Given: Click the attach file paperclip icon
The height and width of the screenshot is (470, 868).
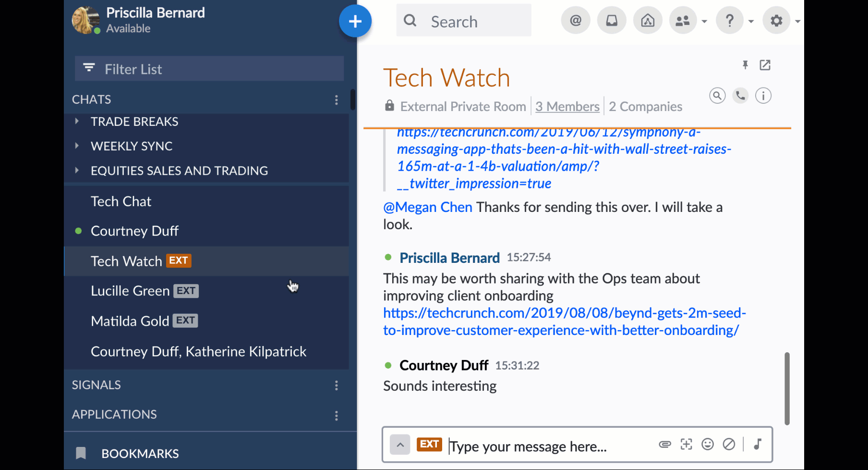Looking at the screenshot, I should click(x=664, y=445).
